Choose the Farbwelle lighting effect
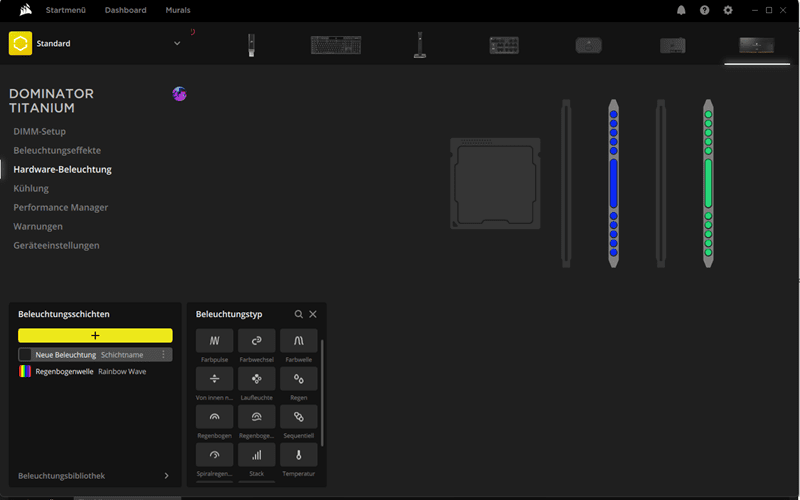The image size is (800, 500). pos(298,340)
